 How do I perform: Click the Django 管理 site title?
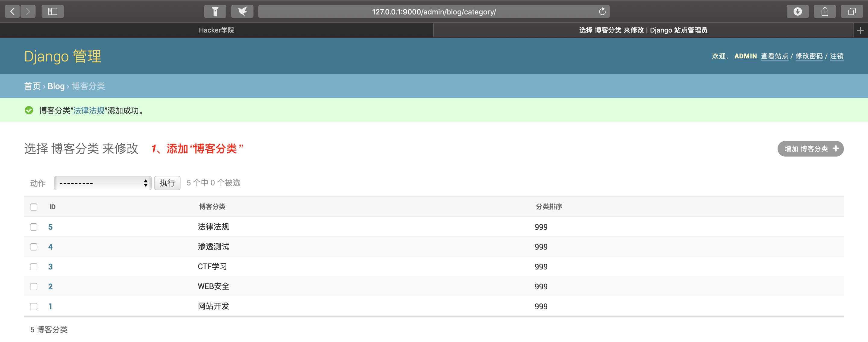(x=63, y=56)
